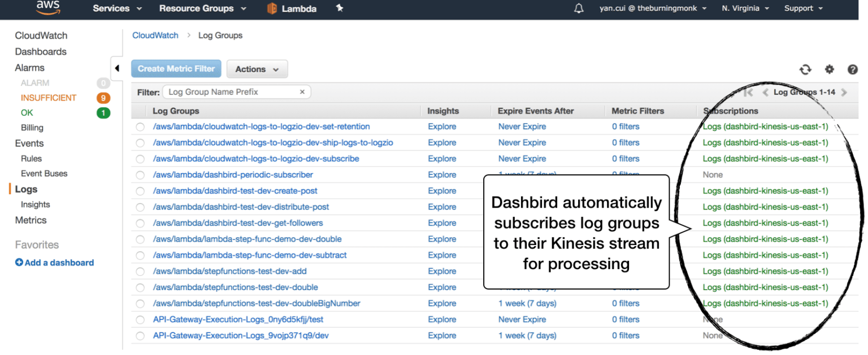Select the radio button for stepfunctions-test-dev-add
The width and height of the screenshot is (868, 355).
pos(140,271)
